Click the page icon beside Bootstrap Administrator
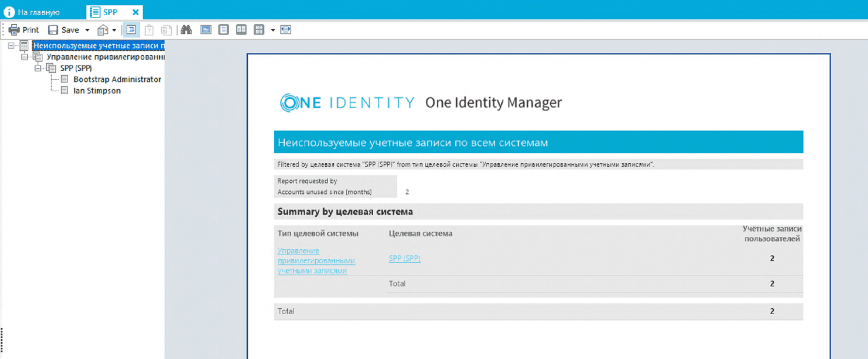The width and height of the screenshot is (868, 359). pos(65,79)
